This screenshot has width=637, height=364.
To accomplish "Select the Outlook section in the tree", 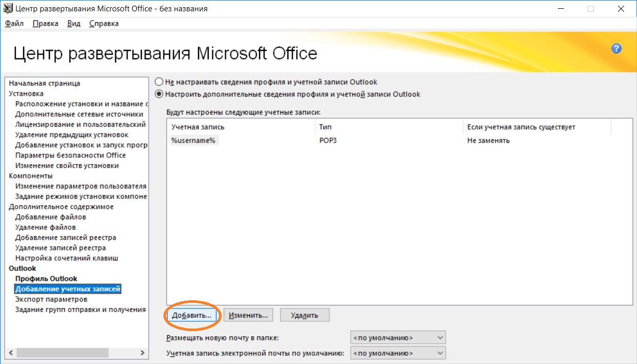I will coord(23,268).
